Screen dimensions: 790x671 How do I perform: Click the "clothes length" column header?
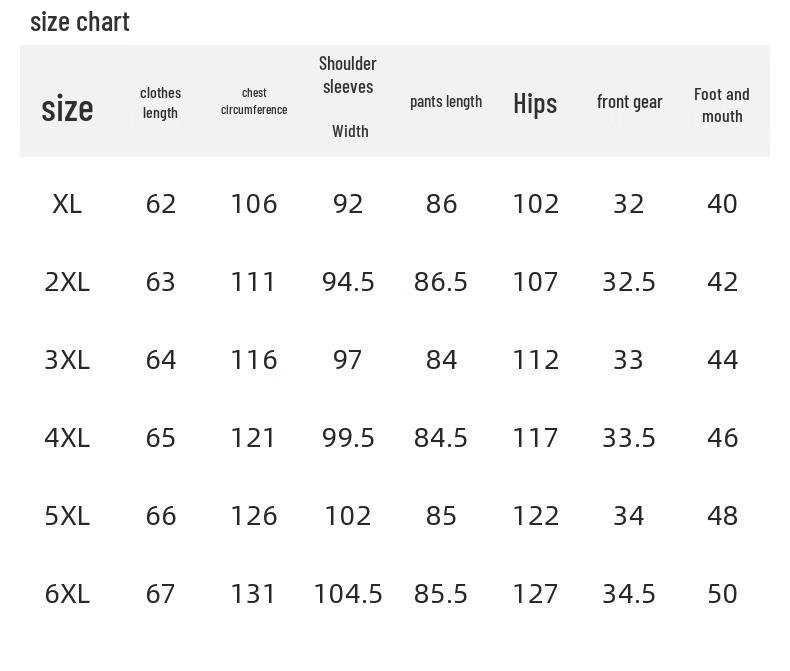pyautogui.click(x=160, y=103)
